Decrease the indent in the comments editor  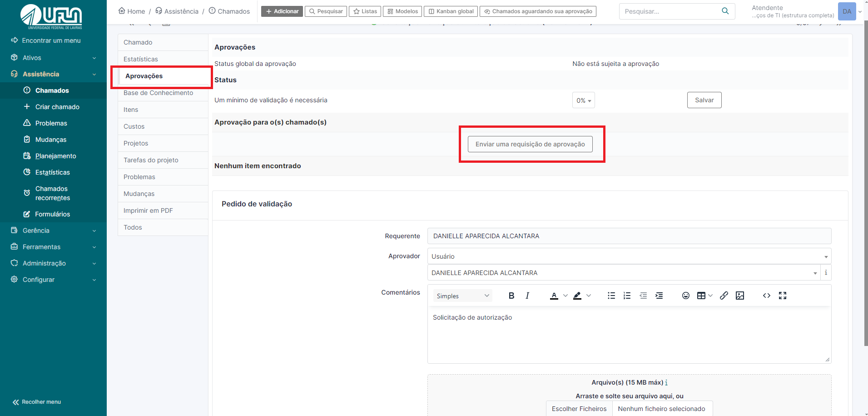(643, 296)
